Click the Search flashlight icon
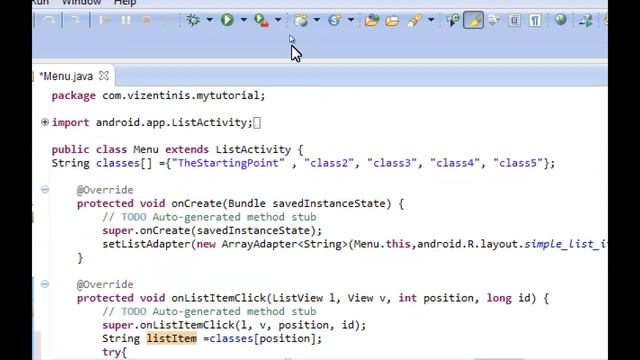 414,20
